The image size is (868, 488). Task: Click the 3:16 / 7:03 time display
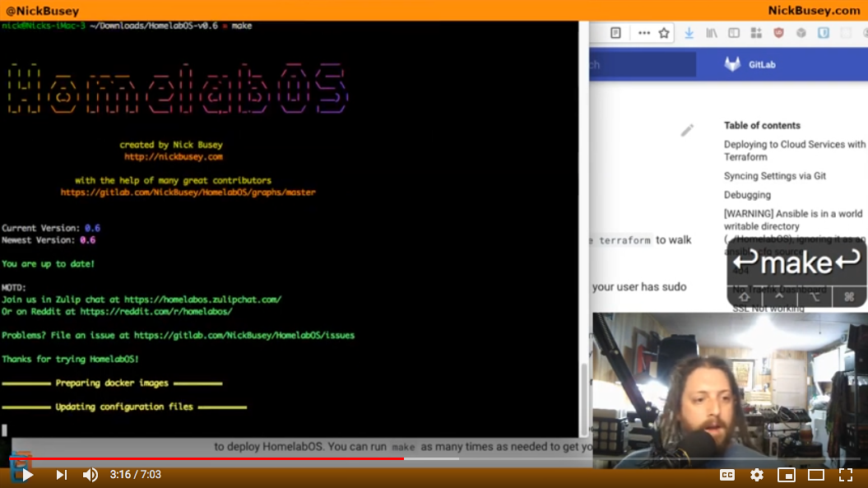(x=136, y=475)
